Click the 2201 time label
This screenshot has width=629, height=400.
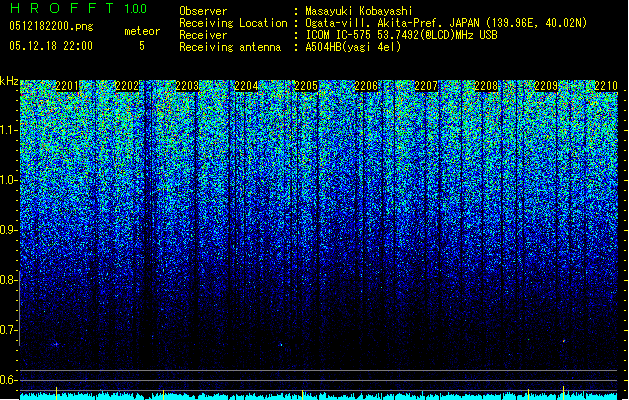click(x=67, y=86)
